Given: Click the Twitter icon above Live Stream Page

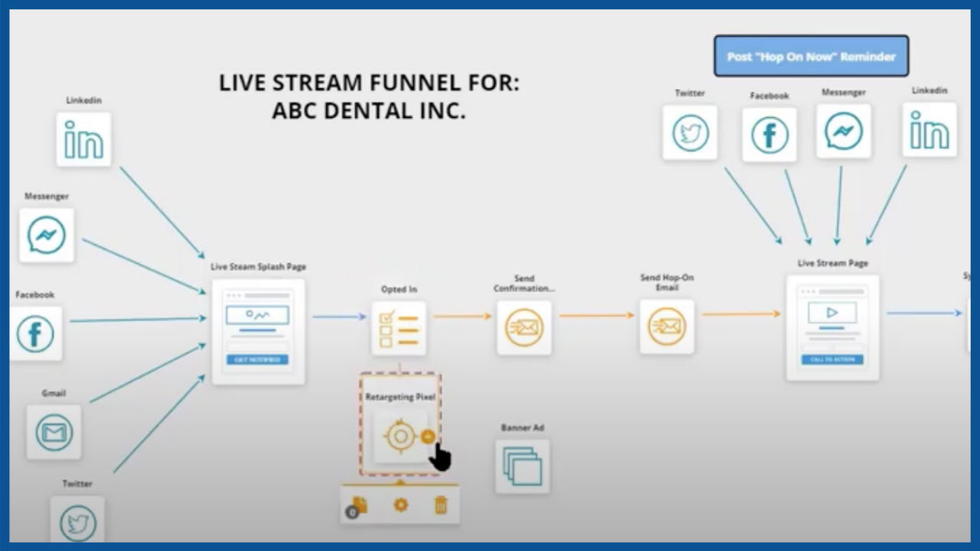Looking at the screenshot, I should tap(690, 132).
